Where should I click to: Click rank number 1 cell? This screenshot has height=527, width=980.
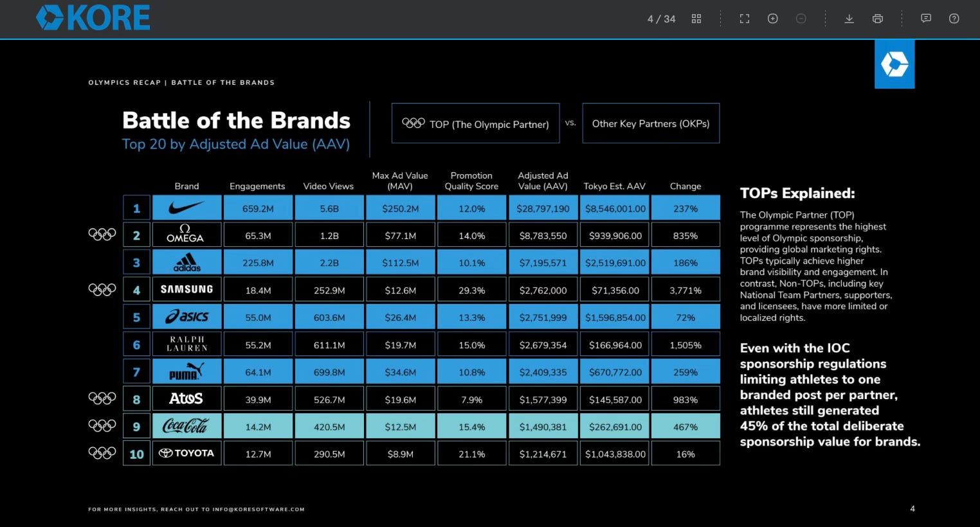(x=136, y=208)
